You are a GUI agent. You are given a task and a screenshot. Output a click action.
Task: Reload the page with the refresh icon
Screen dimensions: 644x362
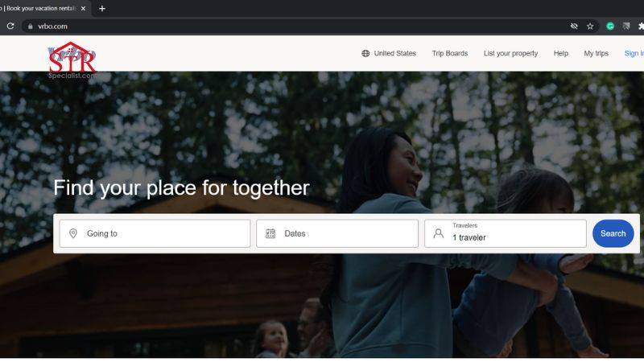pyautogui.click(x=10, y=26)
